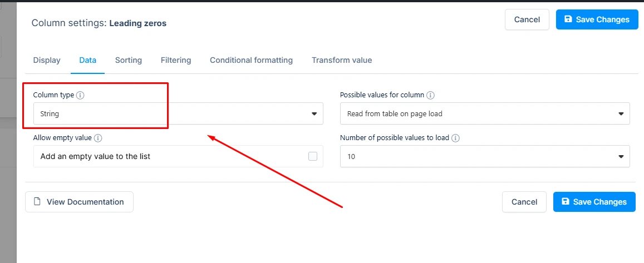The width and height of the screenshot is (644, 263).
Task: Click info icon next to Number of possible values
Action: point(455,138)
